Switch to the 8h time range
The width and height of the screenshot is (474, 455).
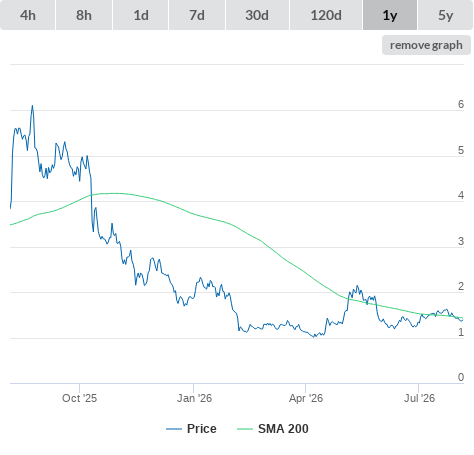[x=84, y=15]
